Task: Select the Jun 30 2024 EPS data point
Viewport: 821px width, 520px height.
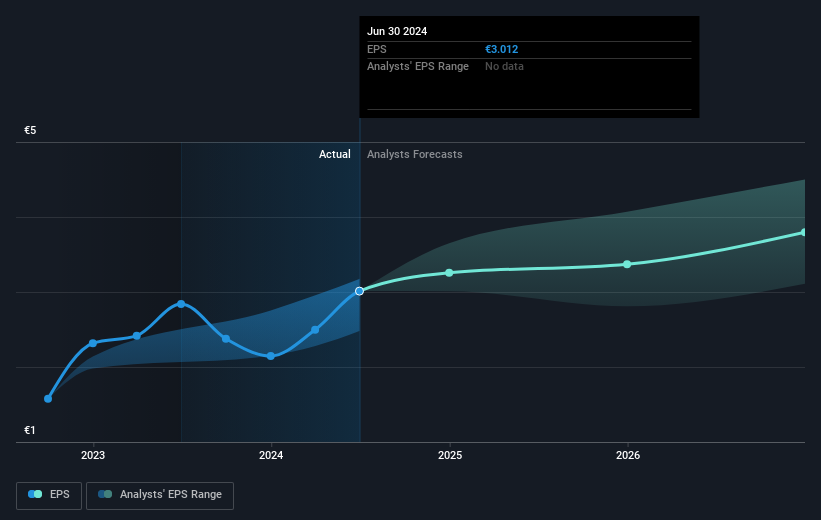Action: point(359,291)
